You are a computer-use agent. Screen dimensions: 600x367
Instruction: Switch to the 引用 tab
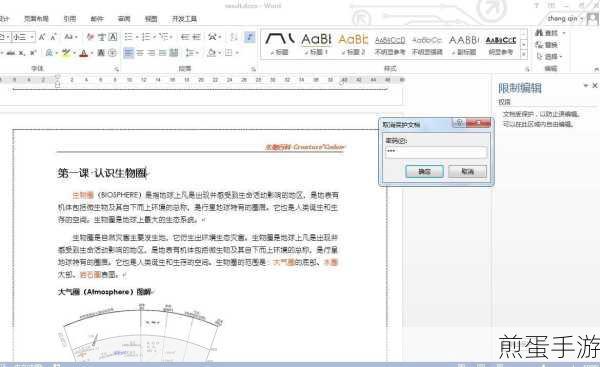point(70,18)
